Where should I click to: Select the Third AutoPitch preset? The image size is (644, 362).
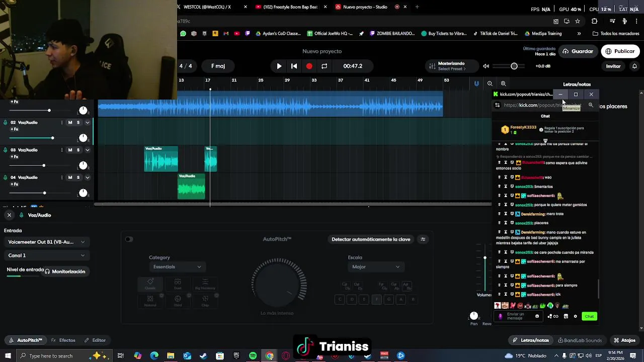[x=178, y=301]
